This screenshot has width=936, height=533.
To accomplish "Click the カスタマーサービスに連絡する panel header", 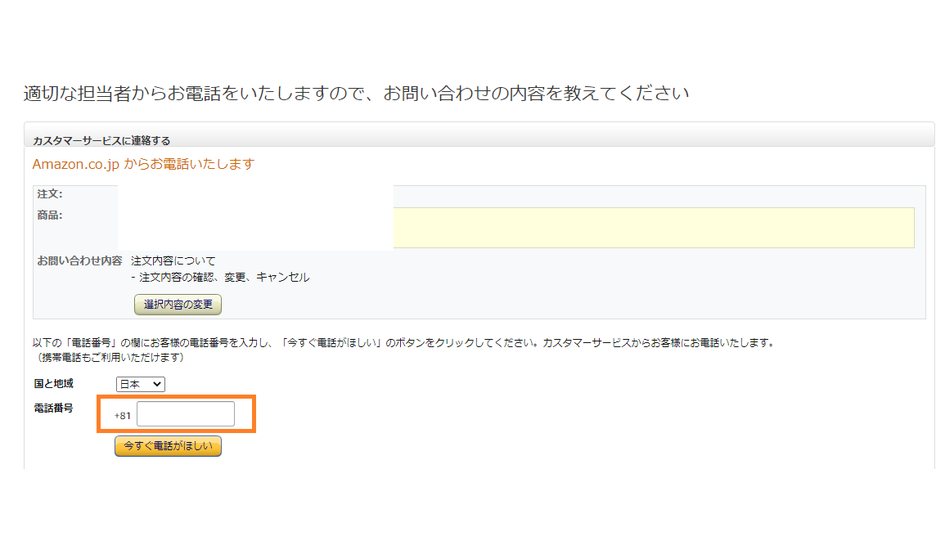I will point(101,141).
